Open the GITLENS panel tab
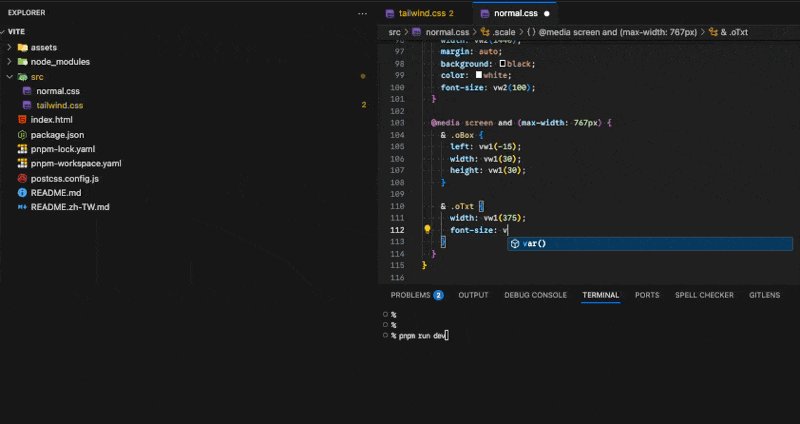The height and width of the screenshot is (424, 800). (764, 295)
